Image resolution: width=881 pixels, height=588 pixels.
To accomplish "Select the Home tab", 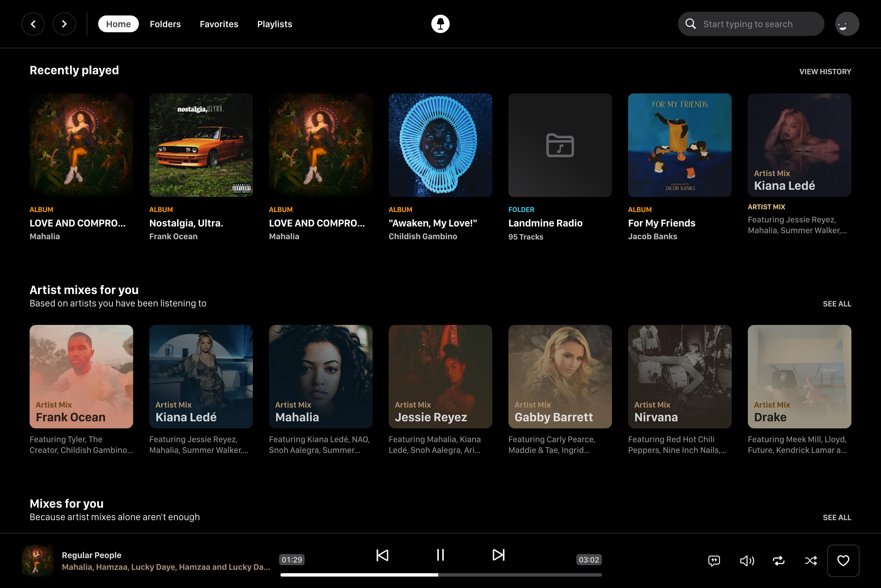I will (x=118, y=24).
